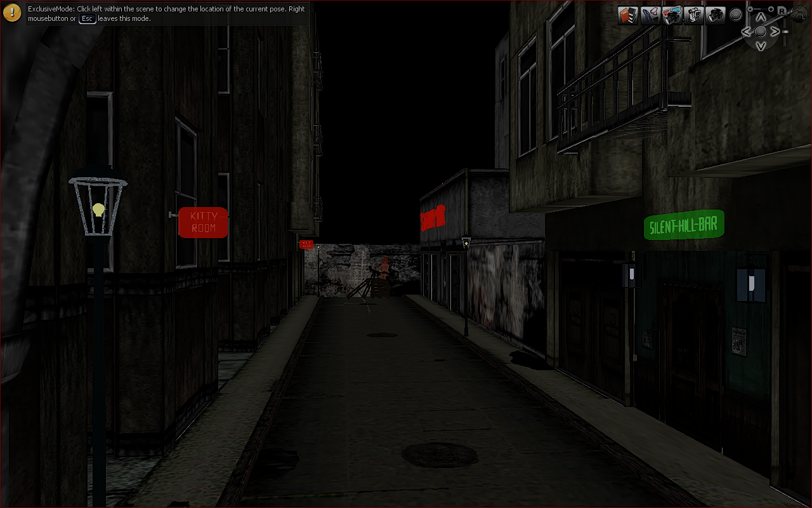The height and width of the screenshot is (508, 812).
Task: Click the yellow warning exclamation icon
Action: click(x=12, y=13)
